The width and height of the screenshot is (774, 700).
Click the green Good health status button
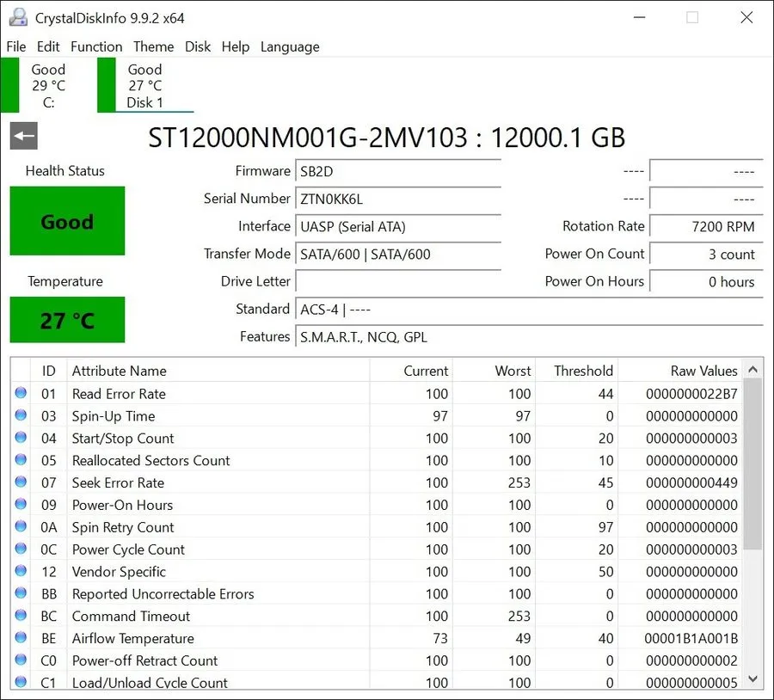pyautogui.click(x=67, y=221)
